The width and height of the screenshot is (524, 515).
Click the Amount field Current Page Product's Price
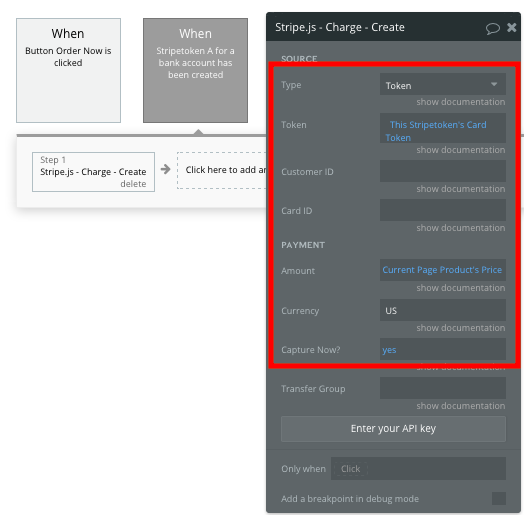pyautogui.click(x=442, y=270)
